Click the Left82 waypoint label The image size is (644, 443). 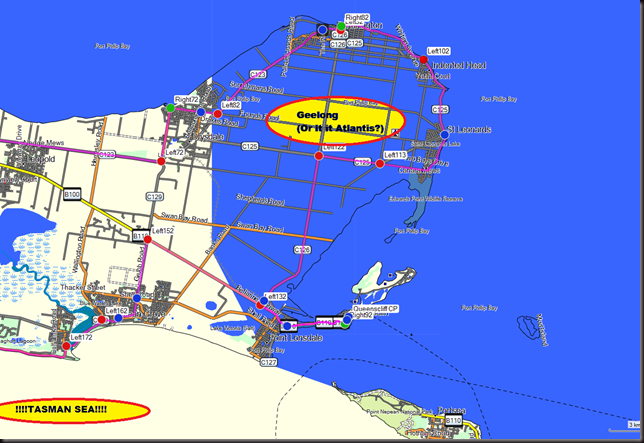click(x=231, y=105)
